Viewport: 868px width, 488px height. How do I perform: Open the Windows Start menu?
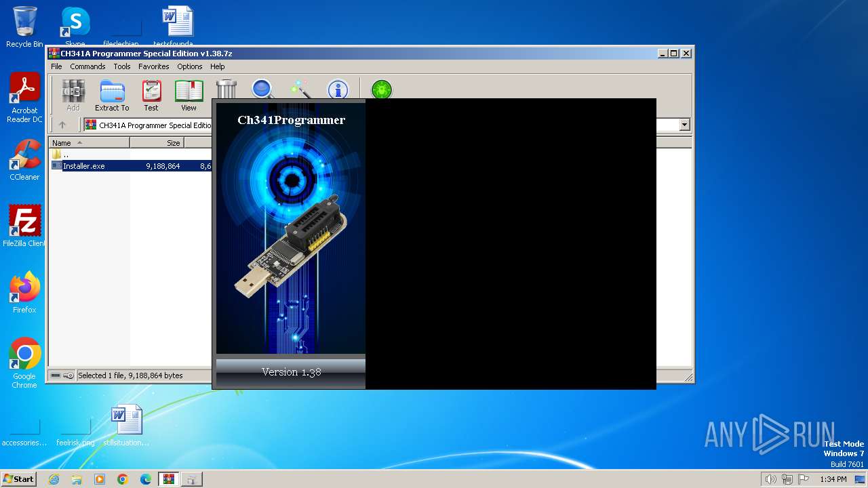pyautogui.click(x=18, y=479)
